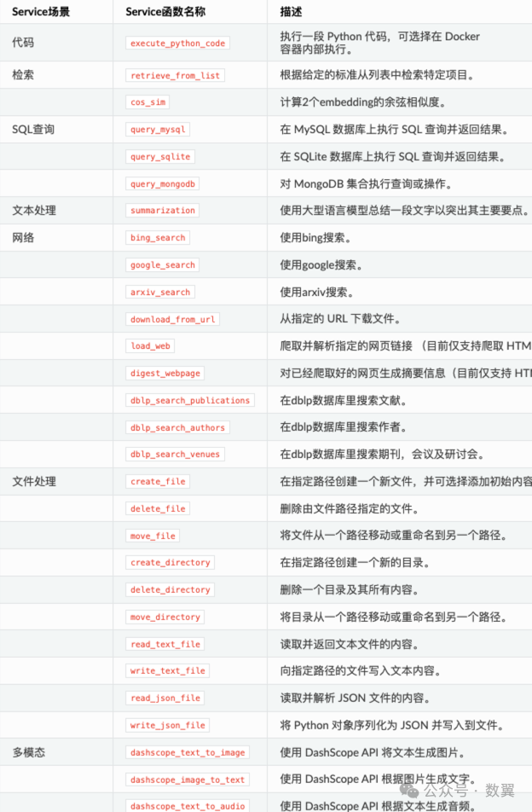Screen dimensions: 532x812
Task: Select the write_text_file code tag
Action: pos(167,670)
